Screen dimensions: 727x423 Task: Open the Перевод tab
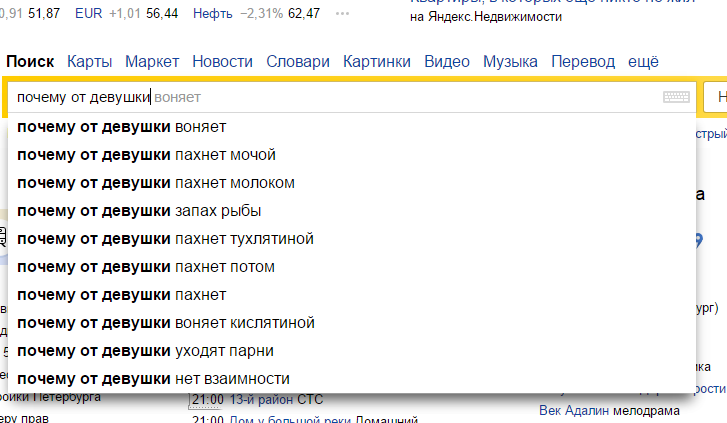pos(583,62)
